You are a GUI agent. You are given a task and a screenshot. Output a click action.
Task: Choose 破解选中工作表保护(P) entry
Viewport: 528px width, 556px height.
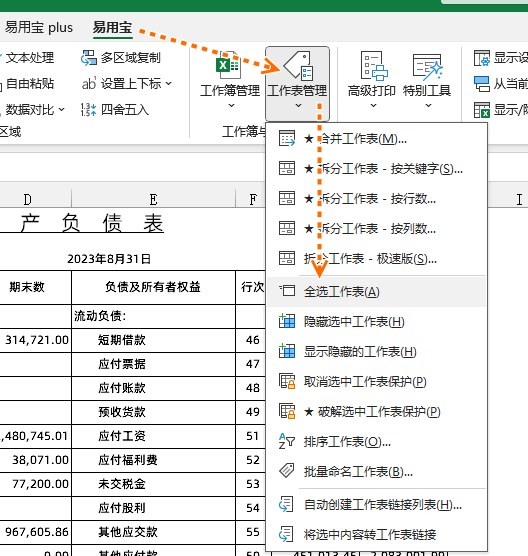376,411
